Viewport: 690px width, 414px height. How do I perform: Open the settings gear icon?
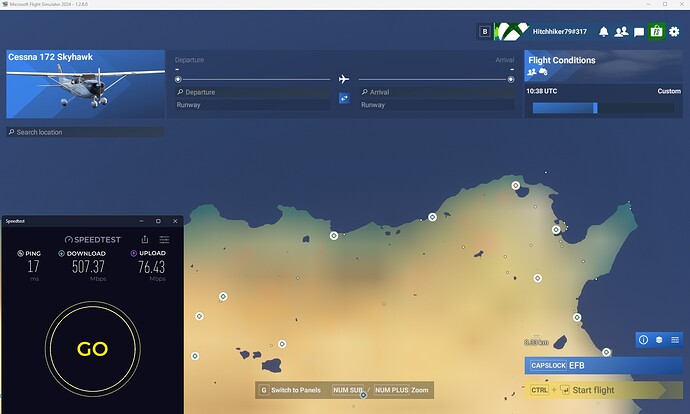click(673, 32)
